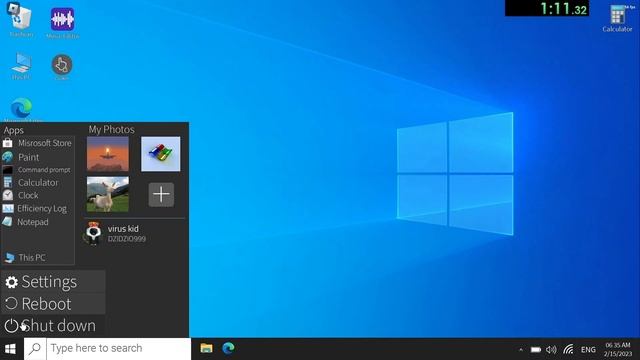The width and height of the screenshot is (640, 360).
Task: Open the taskbar clock and date
Action: coord(617,350)
